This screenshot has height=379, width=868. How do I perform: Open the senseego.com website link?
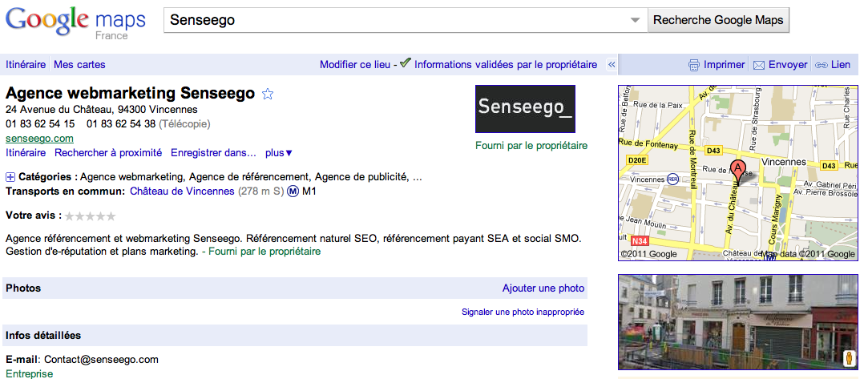(39, 139)
